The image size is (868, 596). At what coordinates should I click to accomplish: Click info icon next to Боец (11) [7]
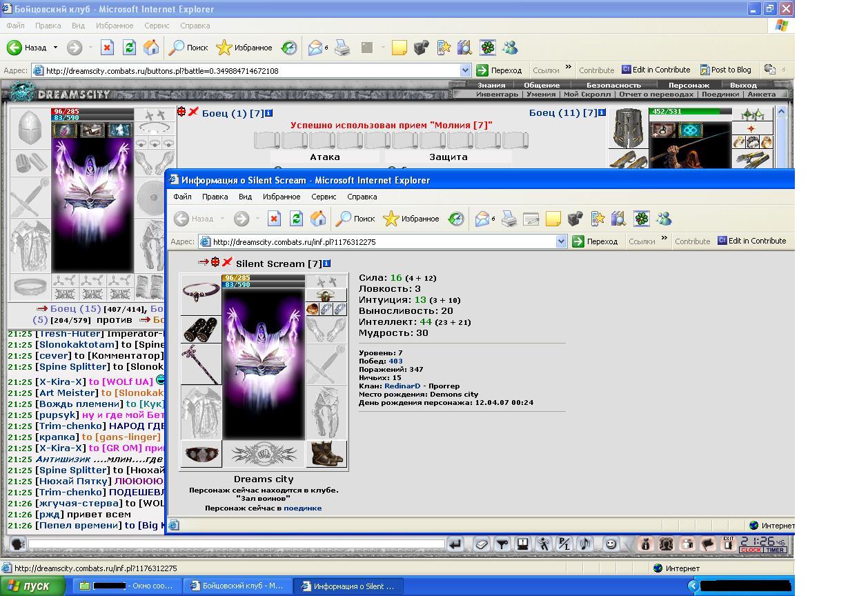click(602, 112)
